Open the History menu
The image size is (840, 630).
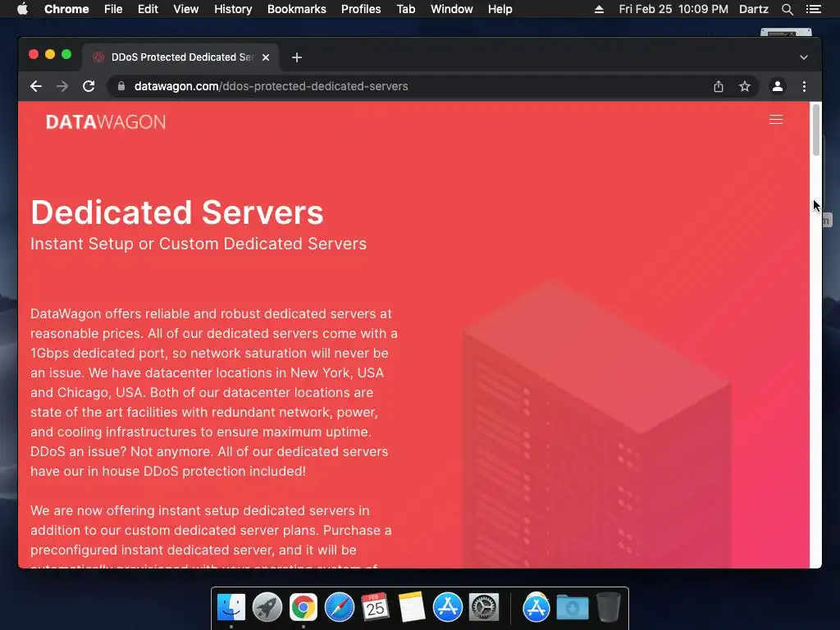coord(233,9)
